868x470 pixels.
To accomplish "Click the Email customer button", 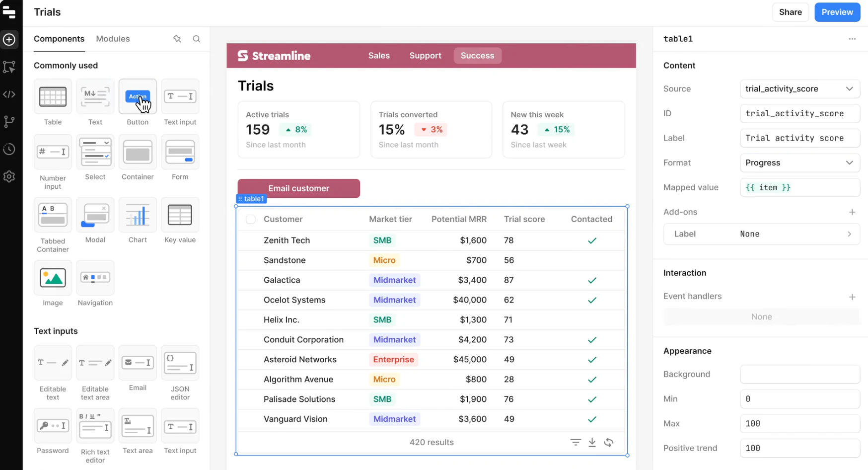I will (299, 188).
